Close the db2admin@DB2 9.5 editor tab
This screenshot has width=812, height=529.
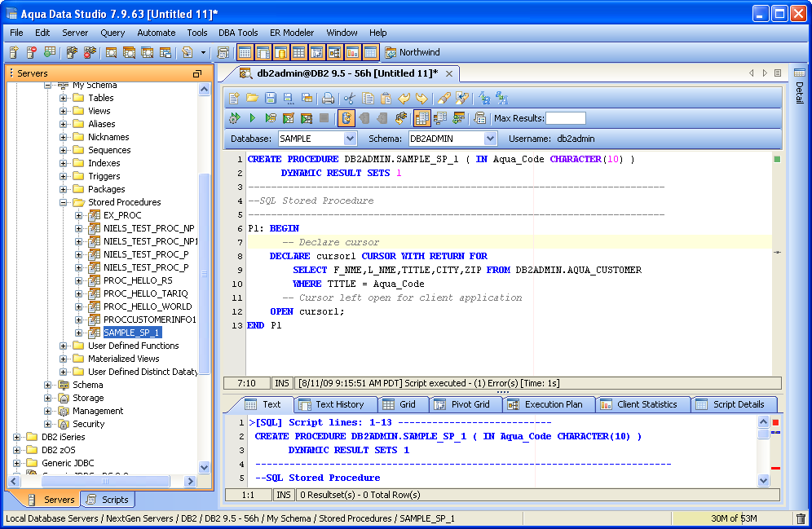(x=449, y=73)
